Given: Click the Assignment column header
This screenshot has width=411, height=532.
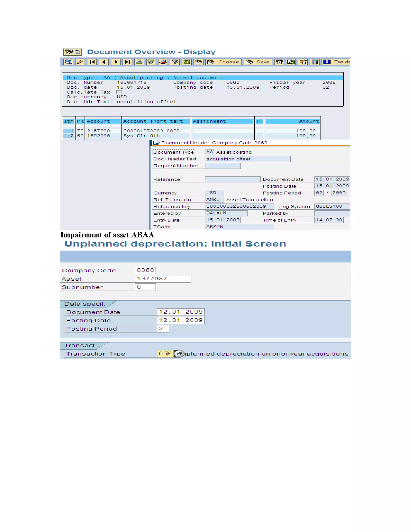Looking at the screenshot, I should click(223, 121).
